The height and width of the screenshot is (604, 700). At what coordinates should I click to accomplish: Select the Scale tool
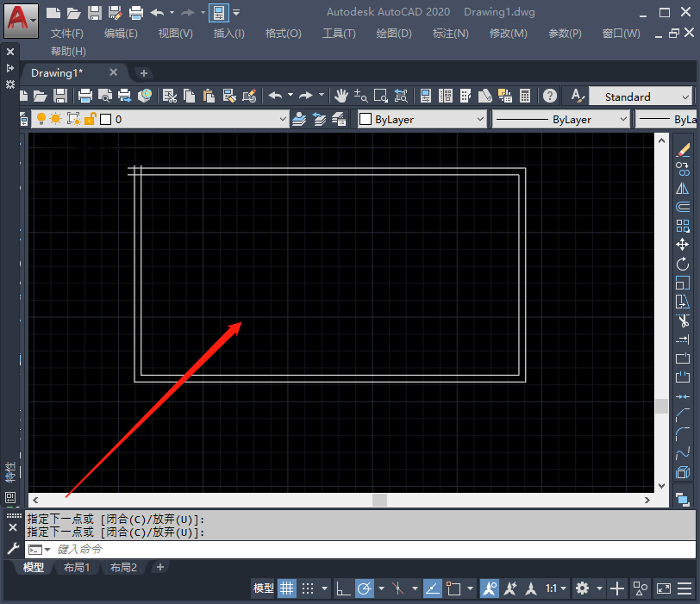[683, 283]
